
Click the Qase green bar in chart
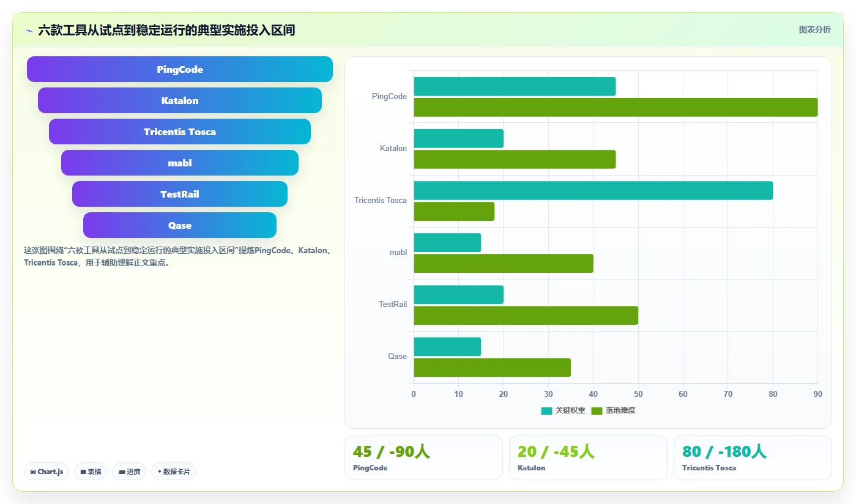493,367
